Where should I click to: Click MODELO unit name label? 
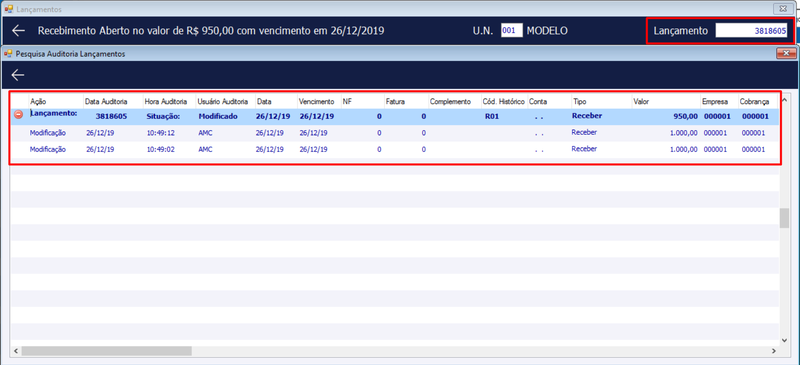coord(547,31)
